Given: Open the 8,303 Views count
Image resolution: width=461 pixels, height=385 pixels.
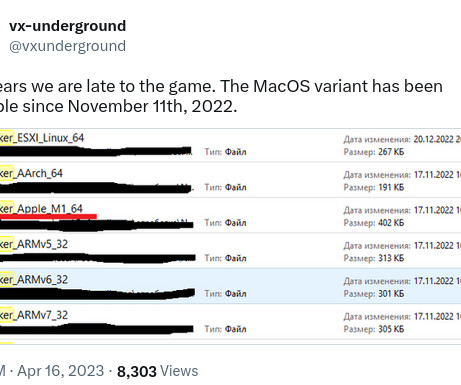Looking at the screenshot, I should (x=157, y=371).
